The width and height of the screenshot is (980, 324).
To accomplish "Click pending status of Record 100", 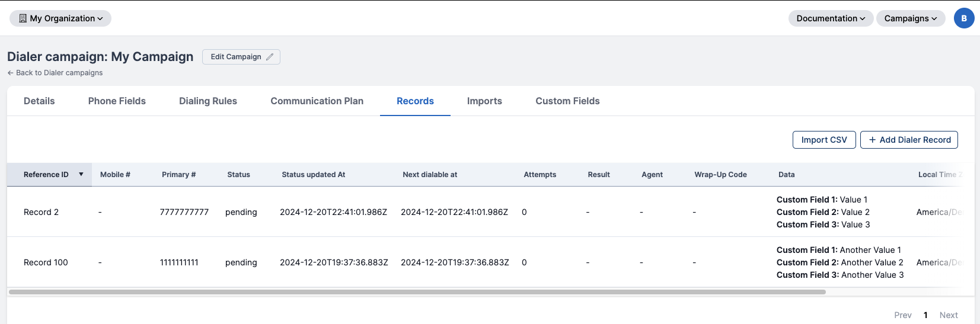I will 241,262.
